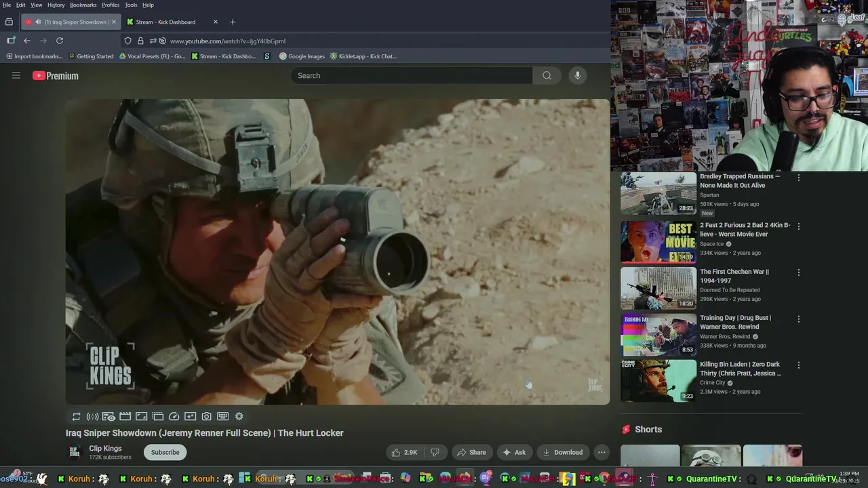This screenshot has width=868, height=488.
Task: Open the Help menu
Action: [x=148, y=5]
